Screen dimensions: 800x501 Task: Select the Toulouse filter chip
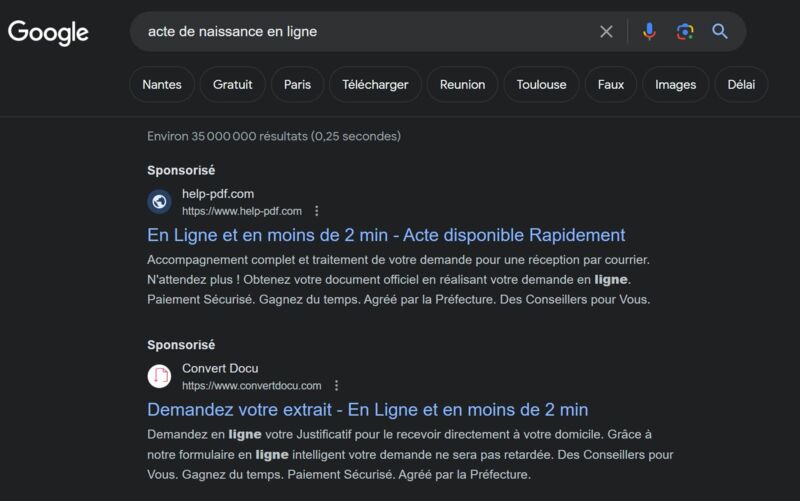click(541, 85)
